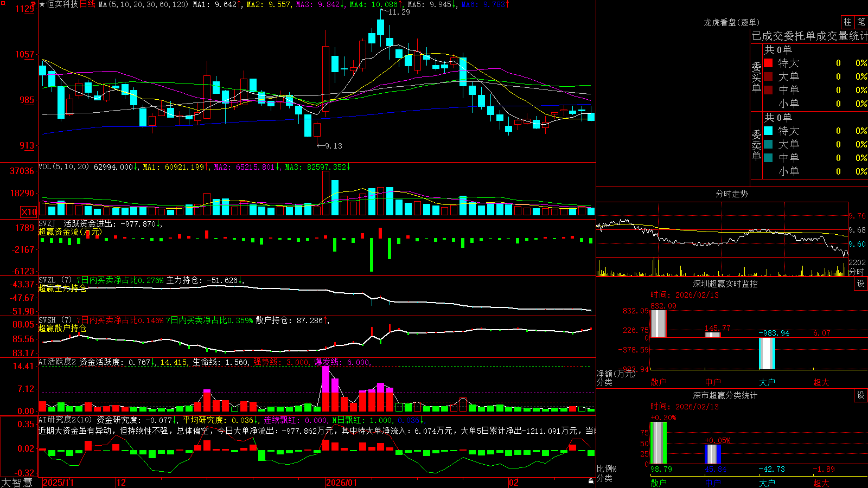Click the 委买单 section label
The height and width of the screenshot is (488, 868).
(756, 77)
